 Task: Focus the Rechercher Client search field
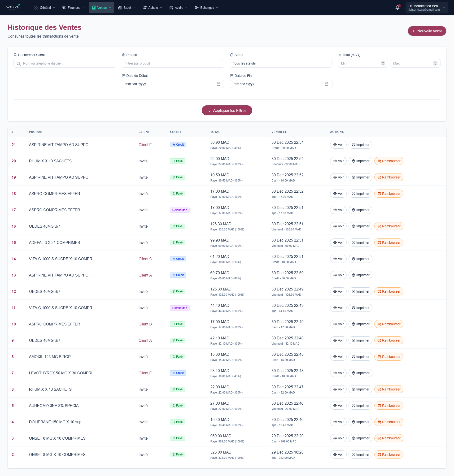tap(65, 63)
